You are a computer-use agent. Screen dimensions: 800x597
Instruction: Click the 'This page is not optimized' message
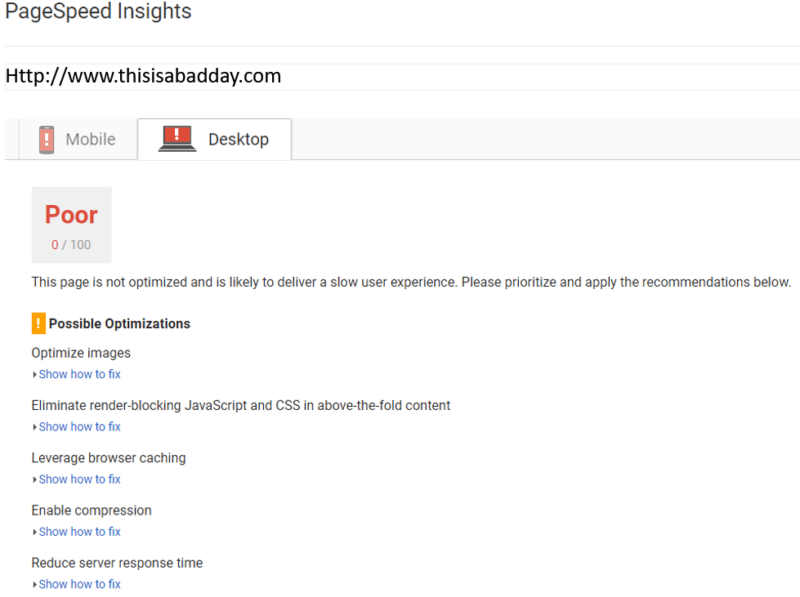[x=411, y=282]
